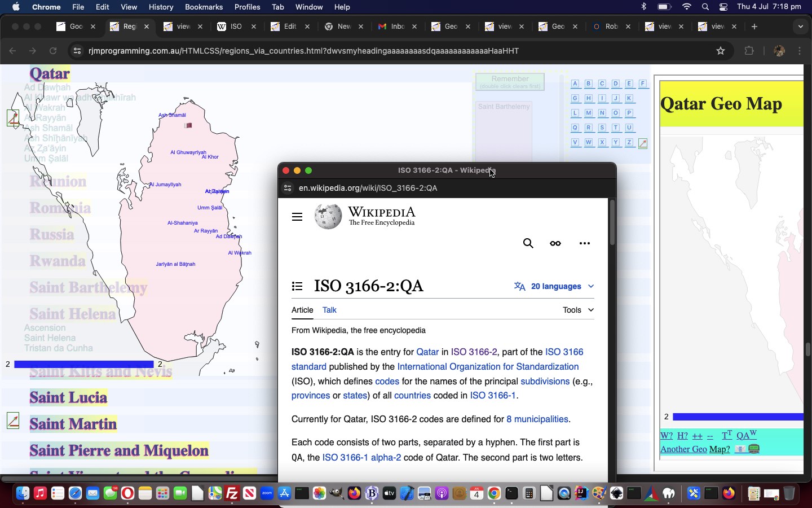Open Finder from the Dock

pos(23,493)
